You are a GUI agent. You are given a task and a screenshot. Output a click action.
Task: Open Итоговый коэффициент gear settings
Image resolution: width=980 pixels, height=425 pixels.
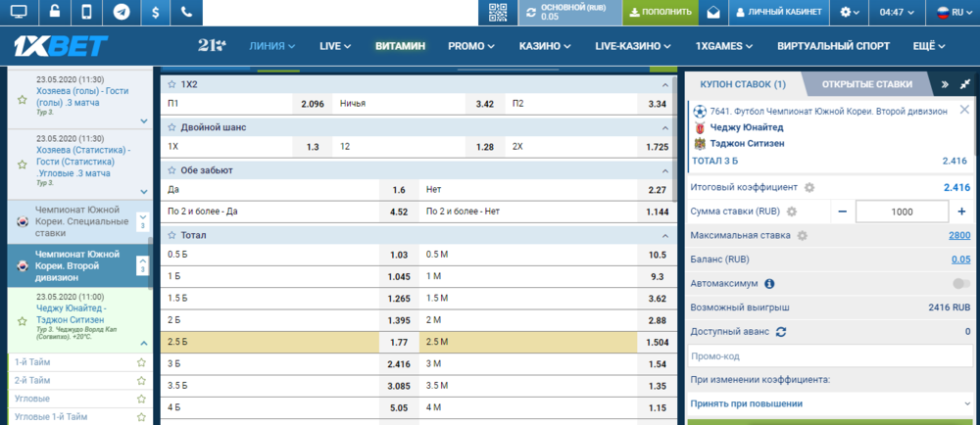click(x=809, y=187)
